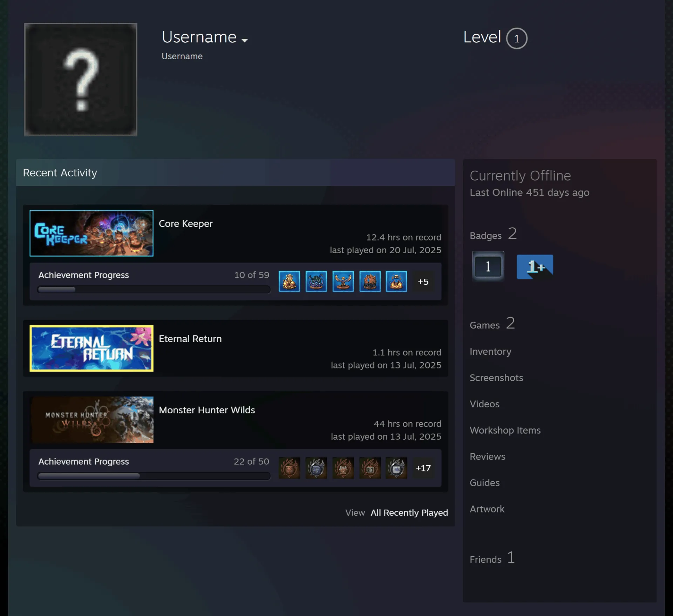
Task: Open Core Keeper game banner
Action: [x=91, y=233]
